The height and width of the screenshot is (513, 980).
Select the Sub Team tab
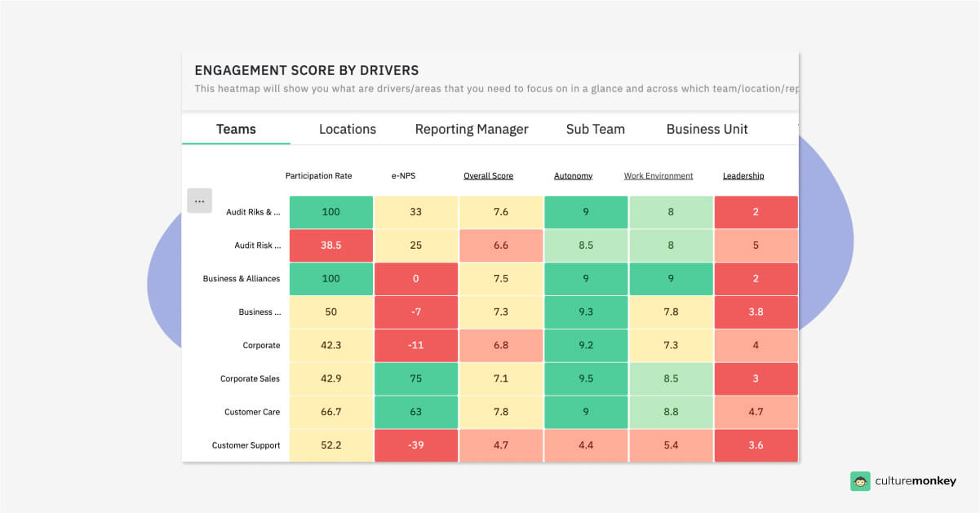(x=596, y=129)
